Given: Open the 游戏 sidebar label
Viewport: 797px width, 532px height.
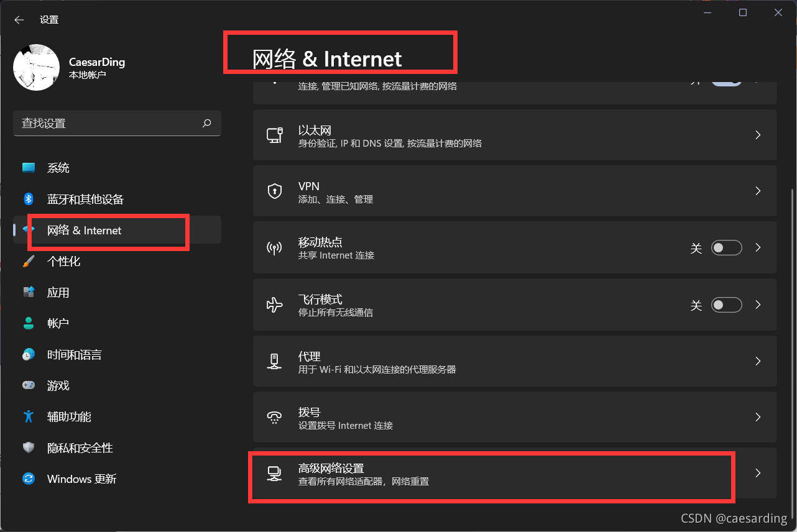Looking at the screenshot, I should 58,385.
